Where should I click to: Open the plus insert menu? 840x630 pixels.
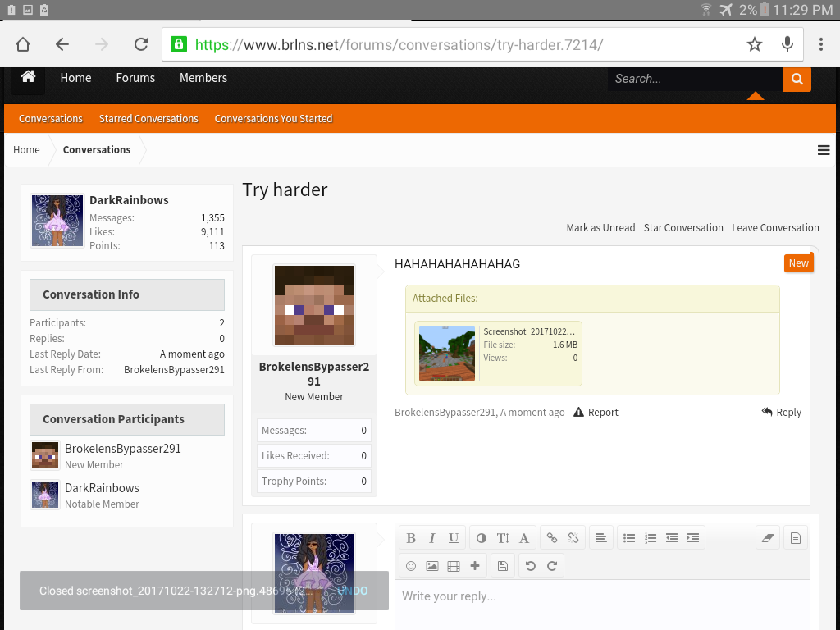pyautogui.click(x=475, y=566)
